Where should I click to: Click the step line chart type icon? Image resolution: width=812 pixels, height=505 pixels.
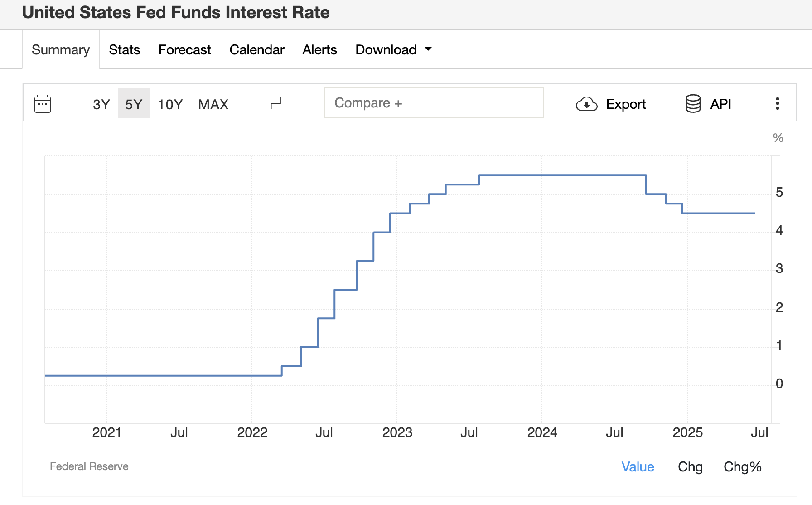point(280,103)
